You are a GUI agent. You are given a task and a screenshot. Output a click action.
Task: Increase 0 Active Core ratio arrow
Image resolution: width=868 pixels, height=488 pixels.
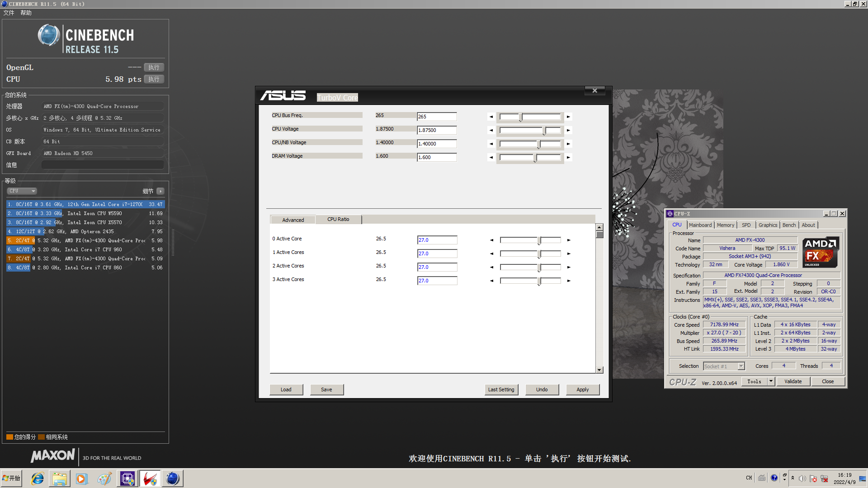click(569, 240)
